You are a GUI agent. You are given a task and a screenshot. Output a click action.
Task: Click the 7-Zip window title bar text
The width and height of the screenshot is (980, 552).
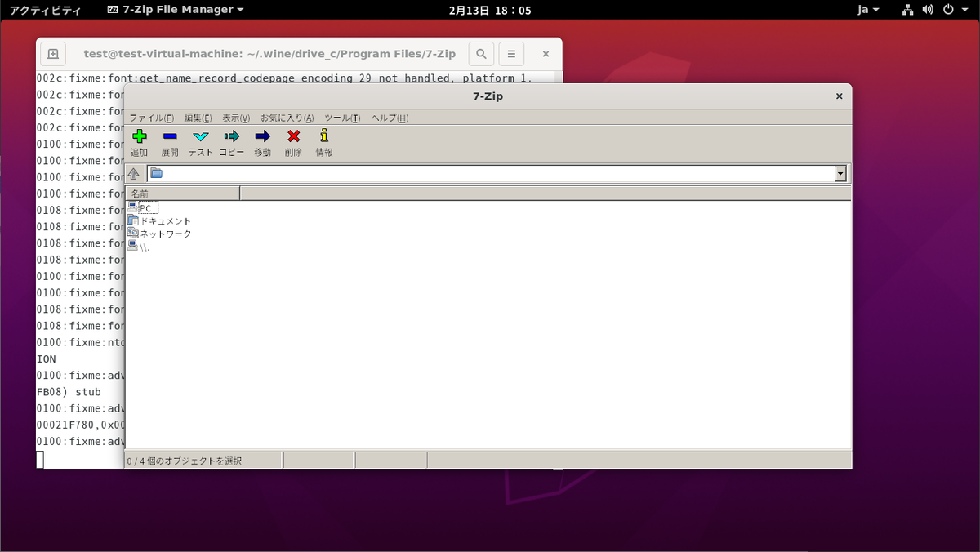(488, 96)
